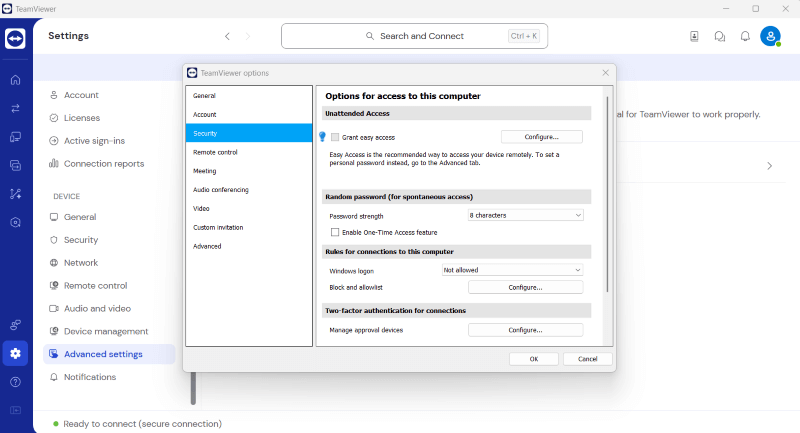
Task: Click Ready to connect status text
Action: [x=142, y=424]
